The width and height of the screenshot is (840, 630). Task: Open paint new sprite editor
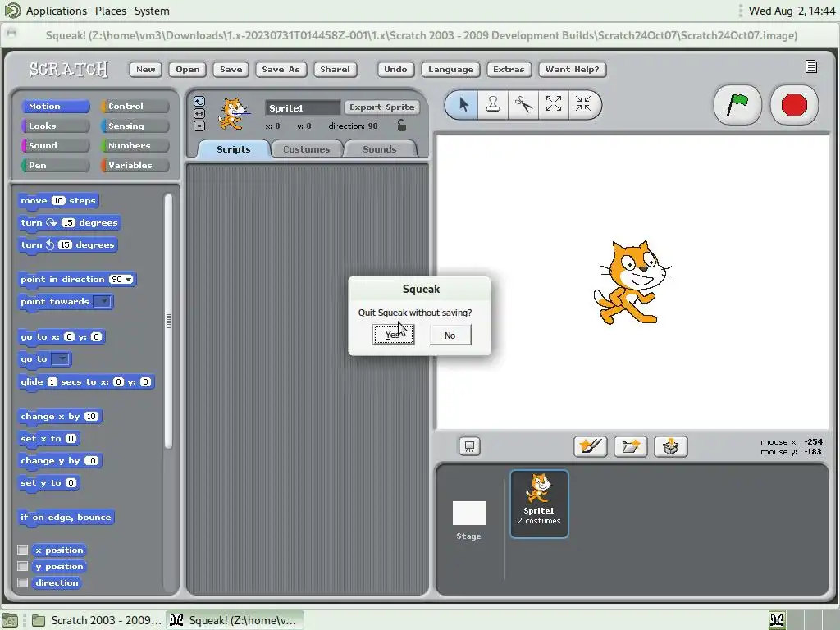[591, 446]
